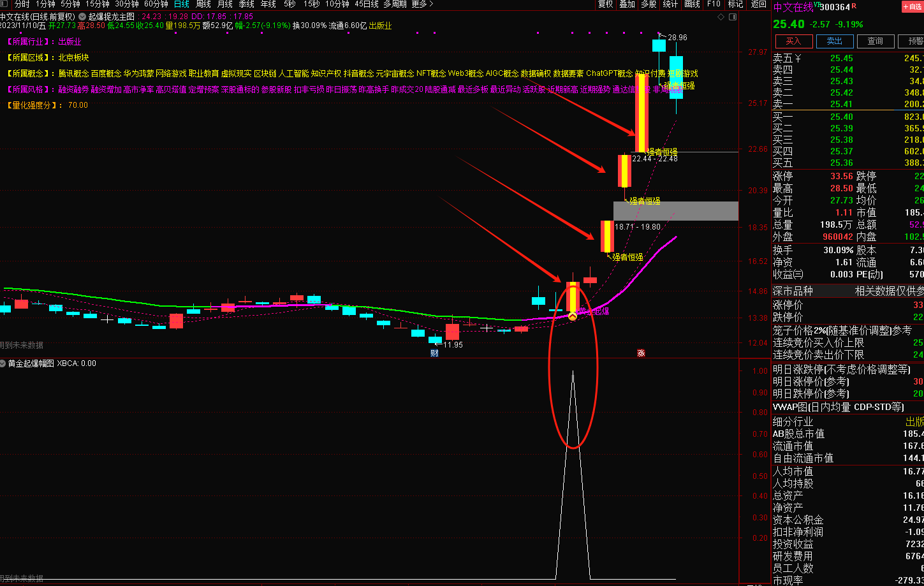Click the 卖出 sell button

(834, 41)
